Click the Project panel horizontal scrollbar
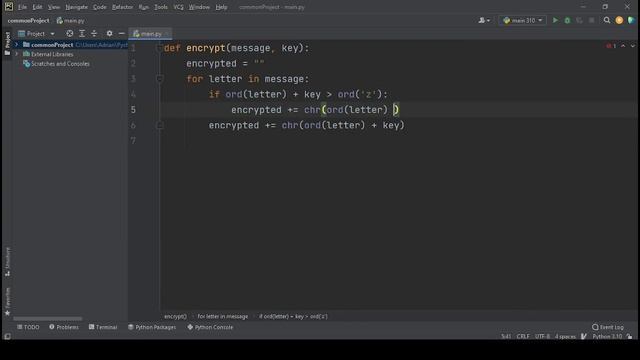This screenshot has height=360, width=640. click(x=48, y=318)
